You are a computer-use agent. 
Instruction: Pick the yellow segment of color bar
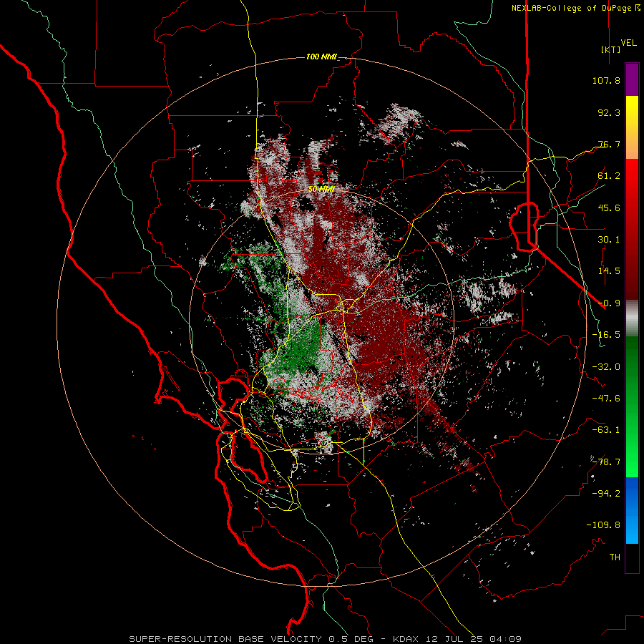pos(632,111)
